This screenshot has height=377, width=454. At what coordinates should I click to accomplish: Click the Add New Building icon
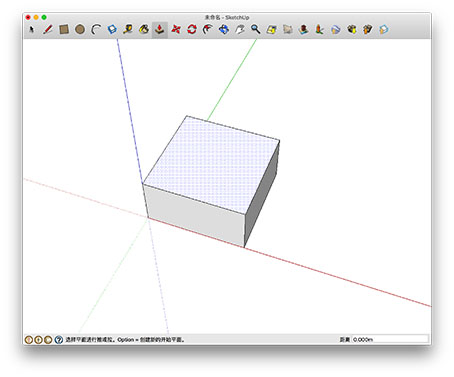303,29
